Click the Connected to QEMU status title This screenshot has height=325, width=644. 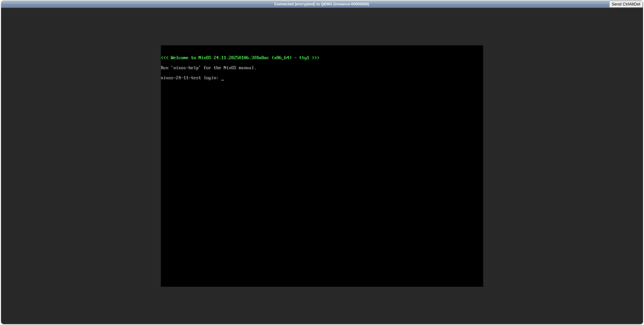click(321, 4)
